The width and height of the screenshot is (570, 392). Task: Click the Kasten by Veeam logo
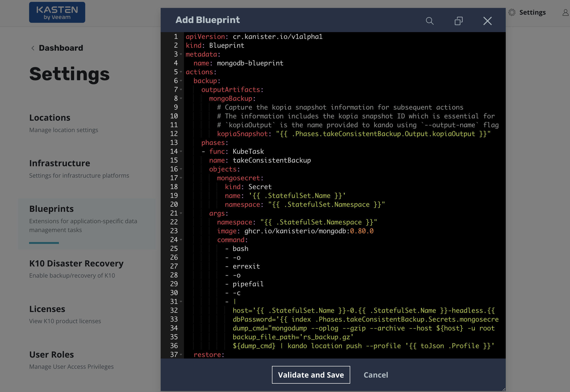coord(57,13)
